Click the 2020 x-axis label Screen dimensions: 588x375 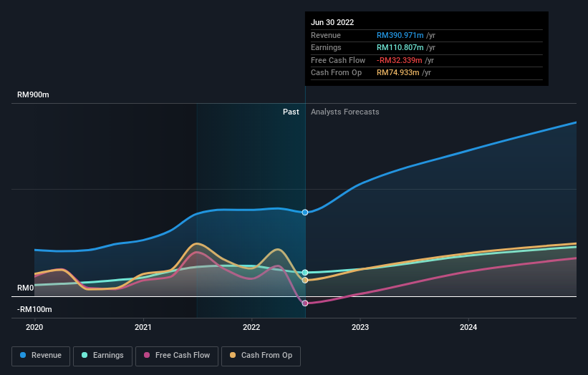(x=34, y=328)
